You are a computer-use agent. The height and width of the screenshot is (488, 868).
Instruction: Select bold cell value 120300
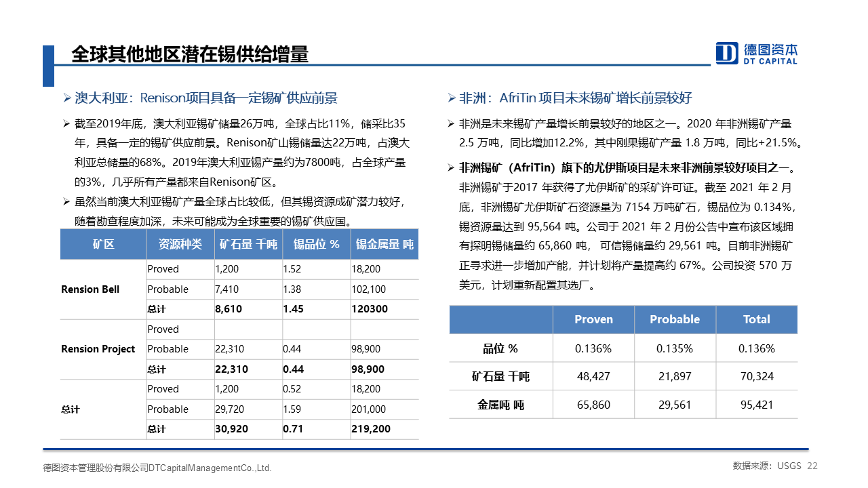point(370,309)
